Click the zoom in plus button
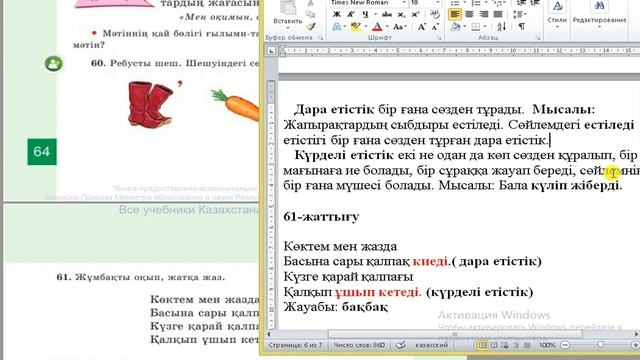The image size is (640, 360). [636, 345]
